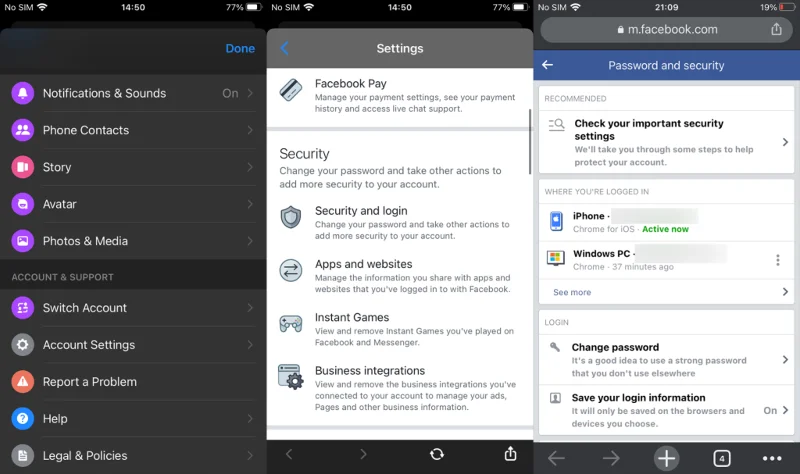The height and width of the screenshot is (474, 800).
Task: Expand See more chevron
Action: pyautogui.click(x=785, y=292)
